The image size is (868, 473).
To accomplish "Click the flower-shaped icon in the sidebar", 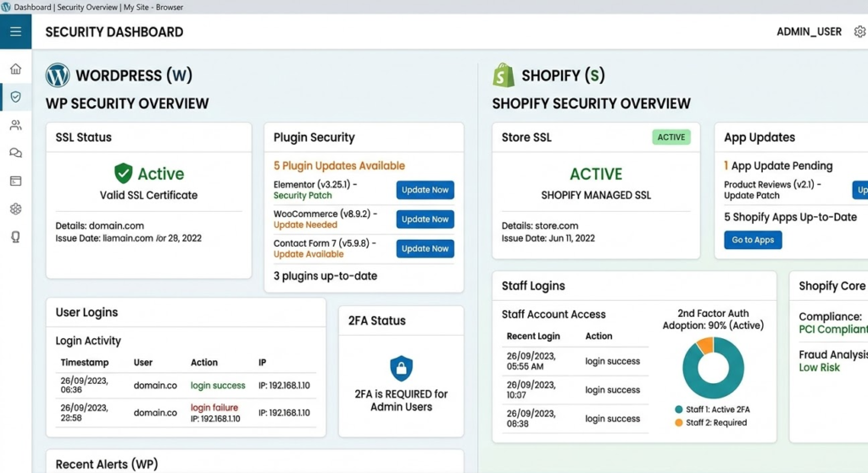I will click(x=15, y=209).
